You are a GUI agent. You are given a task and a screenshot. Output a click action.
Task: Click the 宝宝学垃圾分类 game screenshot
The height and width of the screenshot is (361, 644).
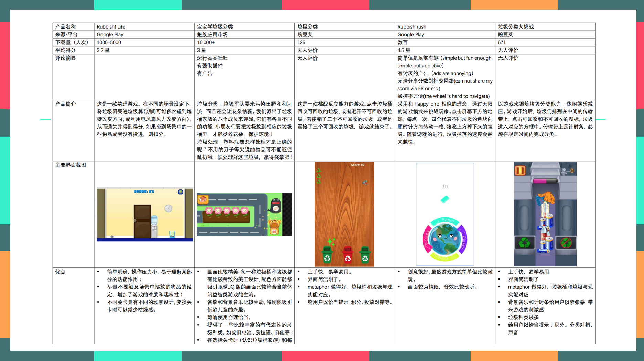pos(245,214)
